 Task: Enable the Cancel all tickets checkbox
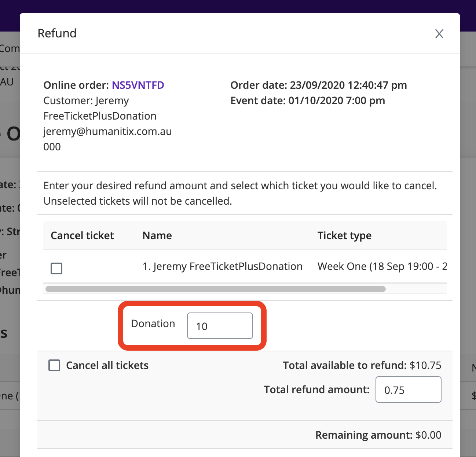tap(54, 365)
